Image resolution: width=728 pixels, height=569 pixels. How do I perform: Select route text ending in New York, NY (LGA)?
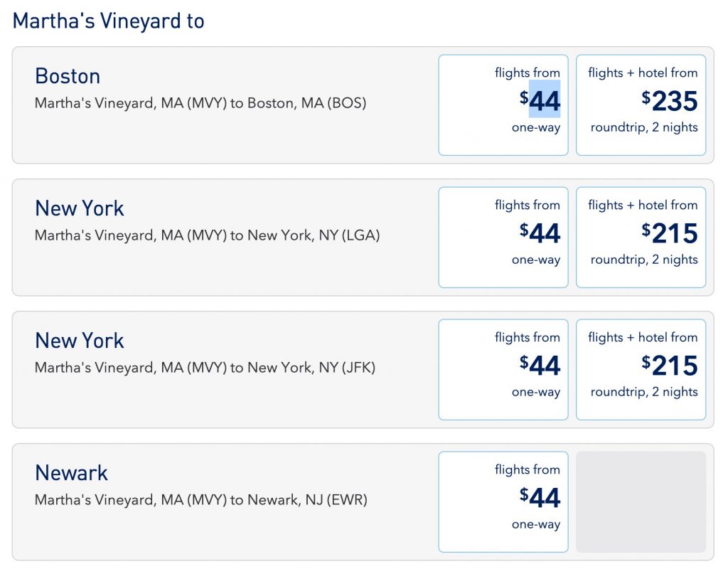[x=207, y=235]
